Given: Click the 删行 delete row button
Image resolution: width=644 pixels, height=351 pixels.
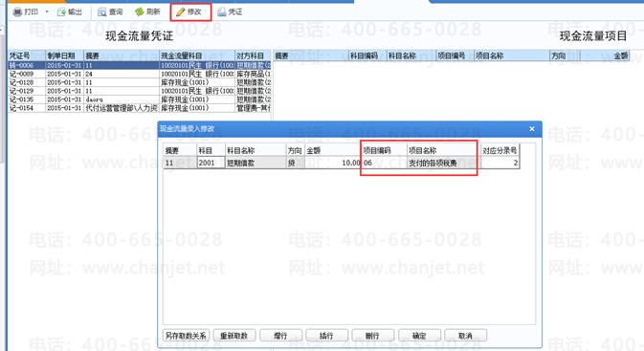Looking at the screenshot, I should point(372,336).
